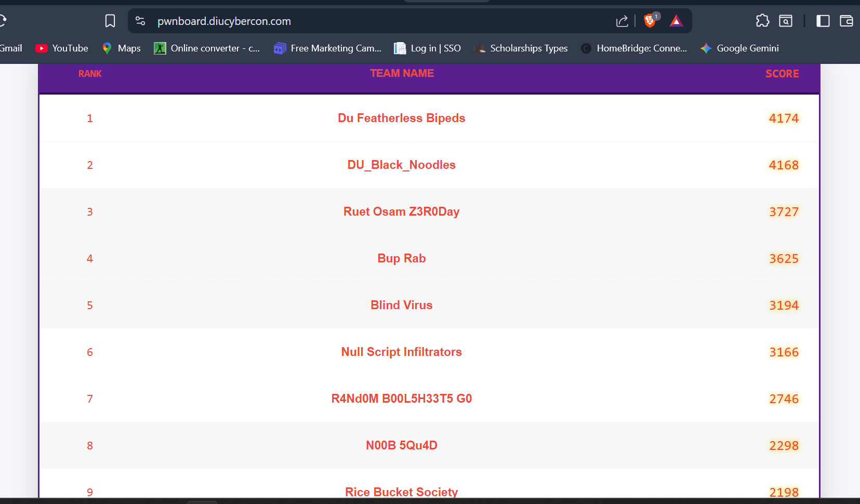Open the Online converter bookmark
The width and height of the screenshot is (860, 504).
207,48
